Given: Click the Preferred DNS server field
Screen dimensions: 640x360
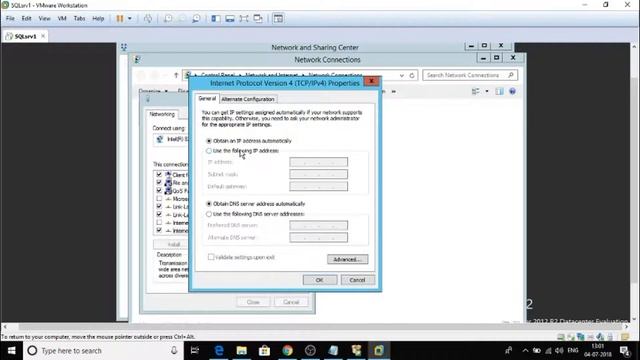Looking at the screenshot, I should pyautogui.click(x=318, y=225).
